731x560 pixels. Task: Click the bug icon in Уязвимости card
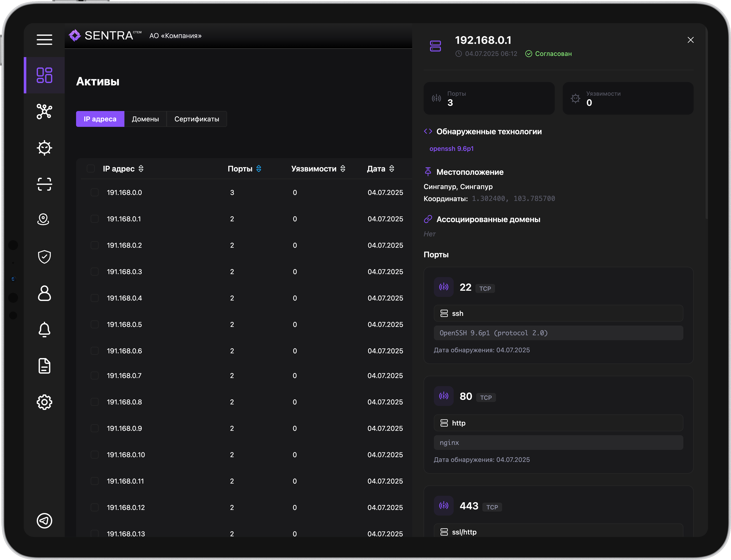(575, 98)
